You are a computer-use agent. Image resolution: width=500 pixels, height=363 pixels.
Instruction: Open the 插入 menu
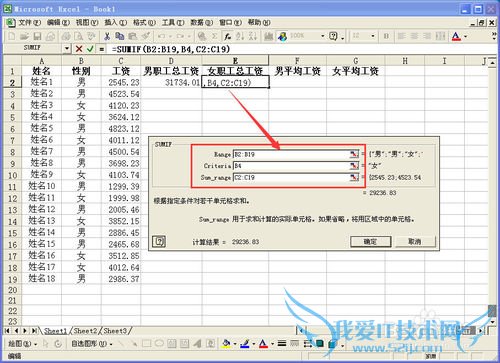tap(116, 22)
